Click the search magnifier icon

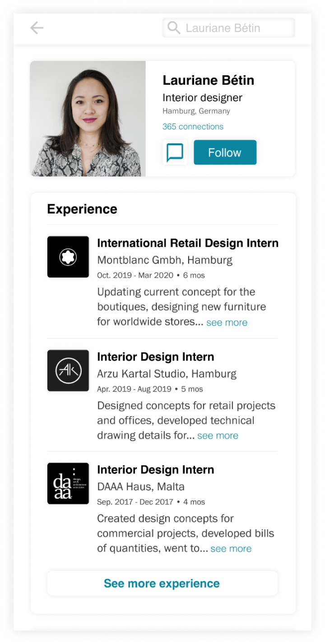point(173,28)
